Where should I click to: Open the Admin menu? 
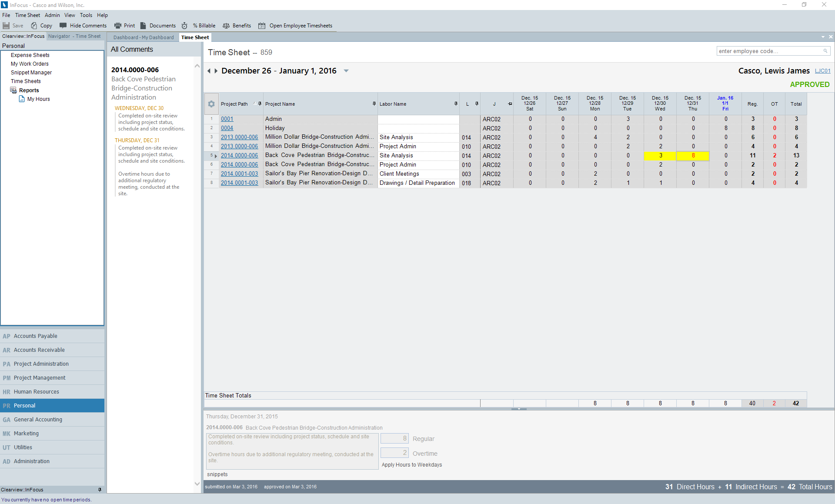pos(52,15)
